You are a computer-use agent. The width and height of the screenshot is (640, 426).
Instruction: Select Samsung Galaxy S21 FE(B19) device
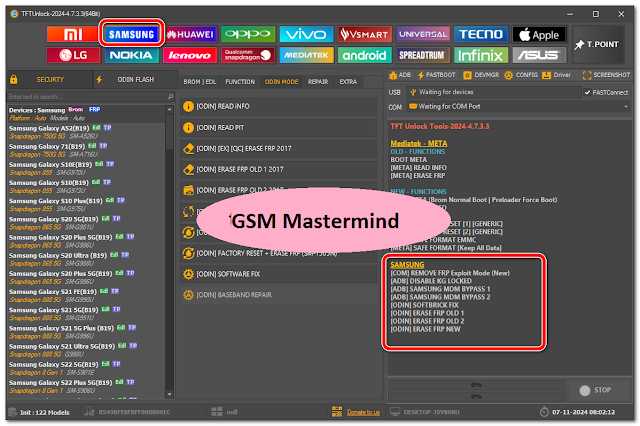[87, 296]
